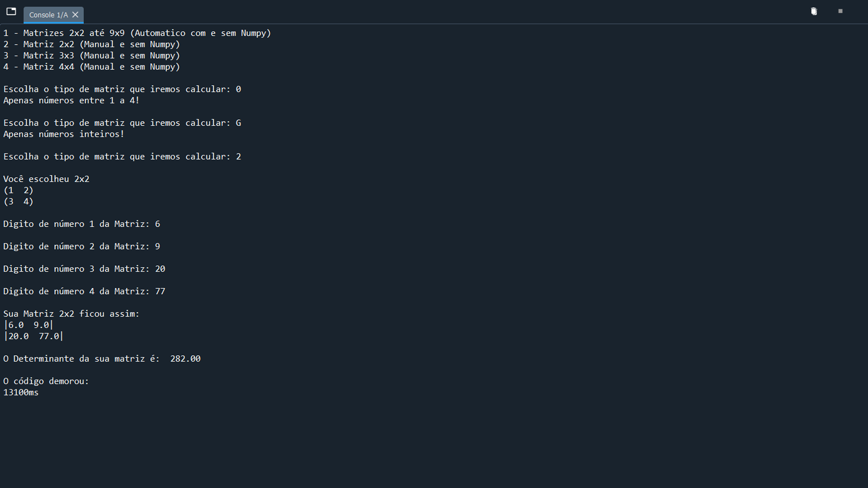Close the Console 1/A tab

(75, 15)
